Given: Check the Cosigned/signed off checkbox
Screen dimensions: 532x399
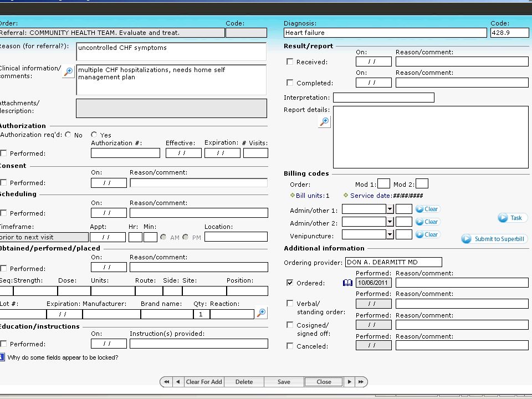Looking at the screenshot, I should (290, 325).
